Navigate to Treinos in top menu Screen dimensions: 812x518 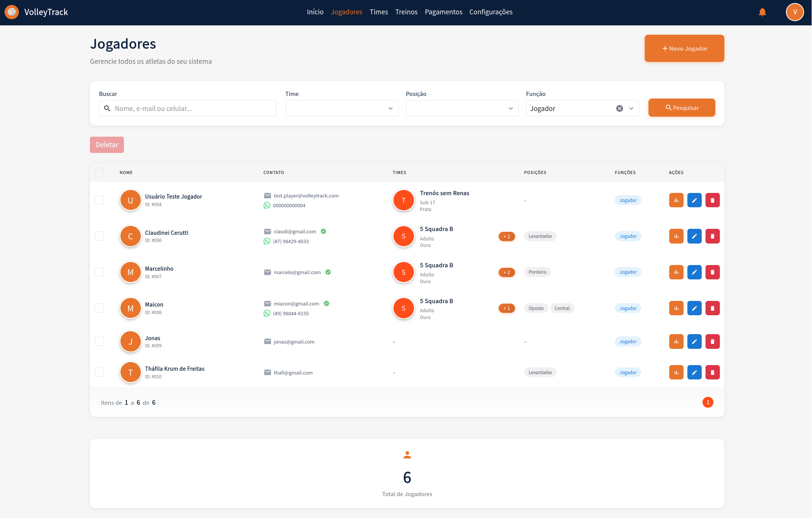tap(406, 12)
